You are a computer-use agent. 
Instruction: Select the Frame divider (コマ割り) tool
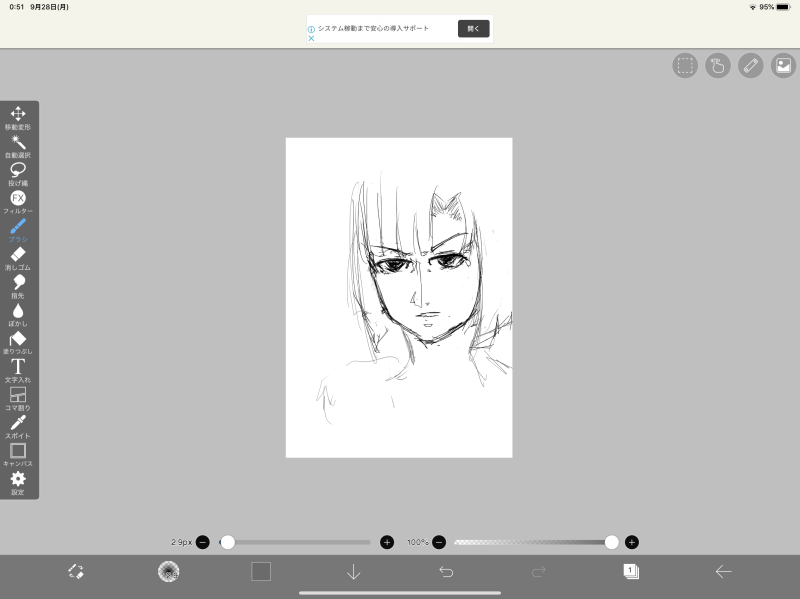click(x=18, y=398)
